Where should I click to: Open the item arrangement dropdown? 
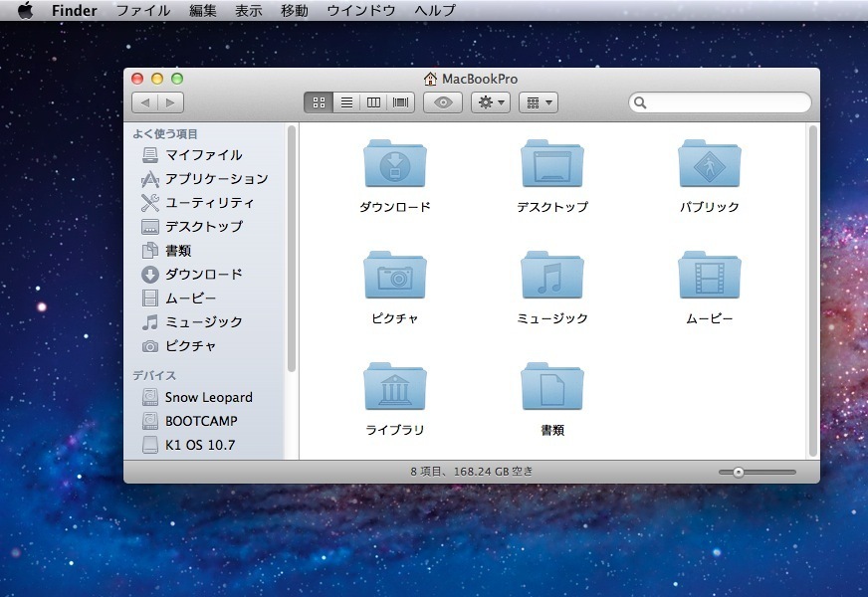pos(538,102)
